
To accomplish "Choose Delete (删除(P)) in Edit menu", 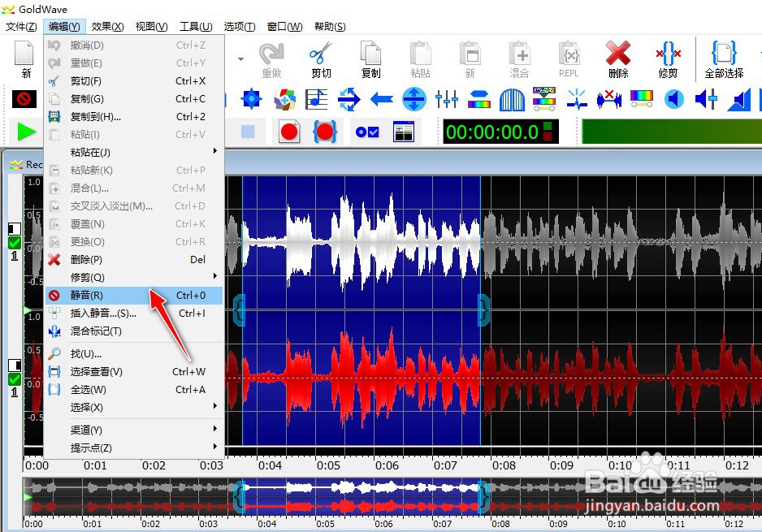I will 133,259.
